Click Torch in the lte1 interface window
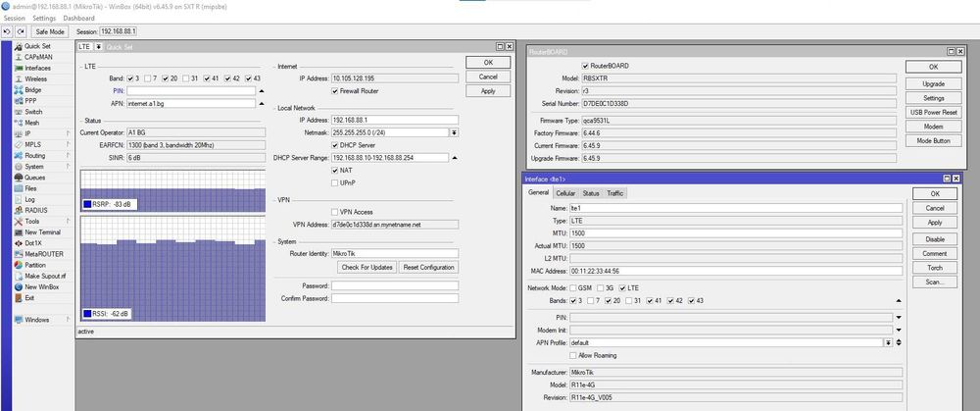 [935, 268]
